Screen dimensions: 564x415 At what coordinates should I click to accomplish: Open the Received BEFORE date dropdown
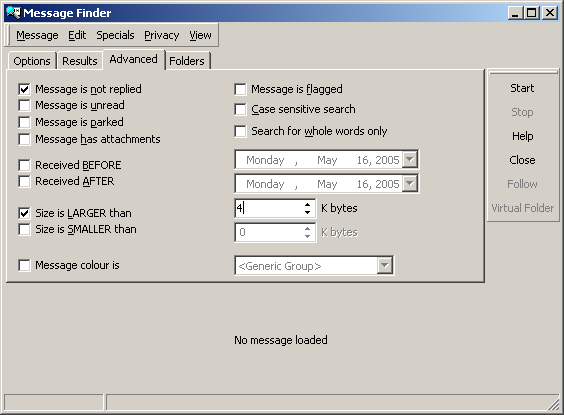click(x=410, y=159)
